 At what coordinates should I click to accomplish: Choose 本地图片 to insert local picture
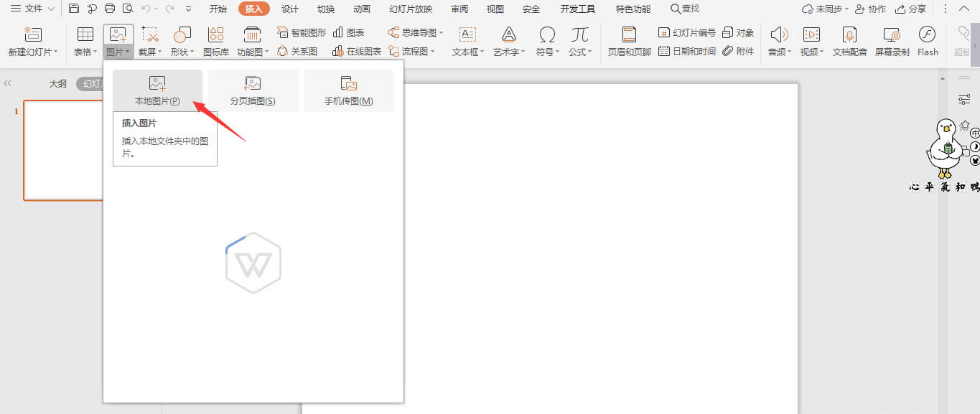158,91
